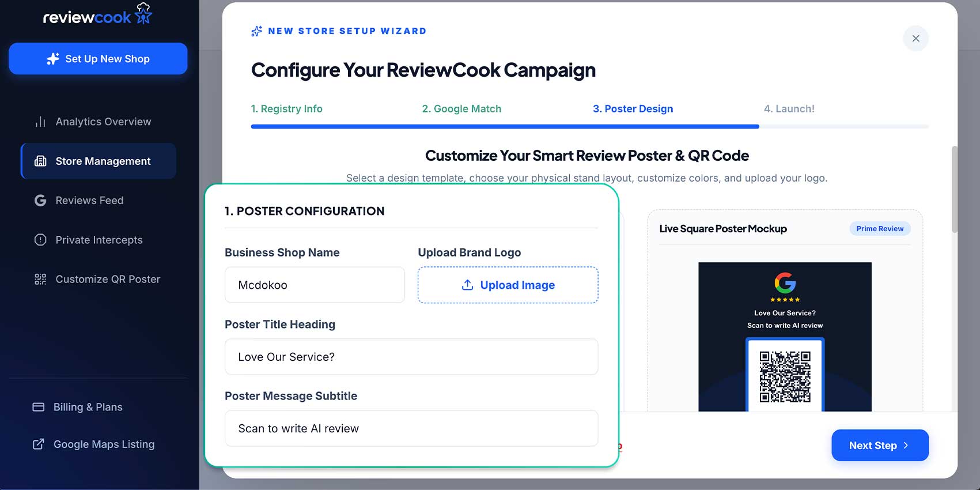Click the Analytics Overview bar chart icon
This screenshot has height=490, width=980.
tap(40, 122)
